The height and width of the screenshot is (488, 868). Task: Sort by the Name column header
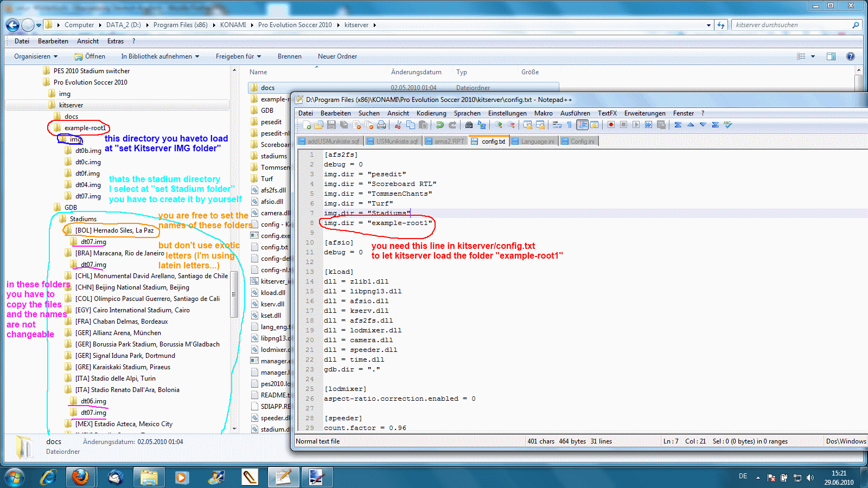coord(258,72)
